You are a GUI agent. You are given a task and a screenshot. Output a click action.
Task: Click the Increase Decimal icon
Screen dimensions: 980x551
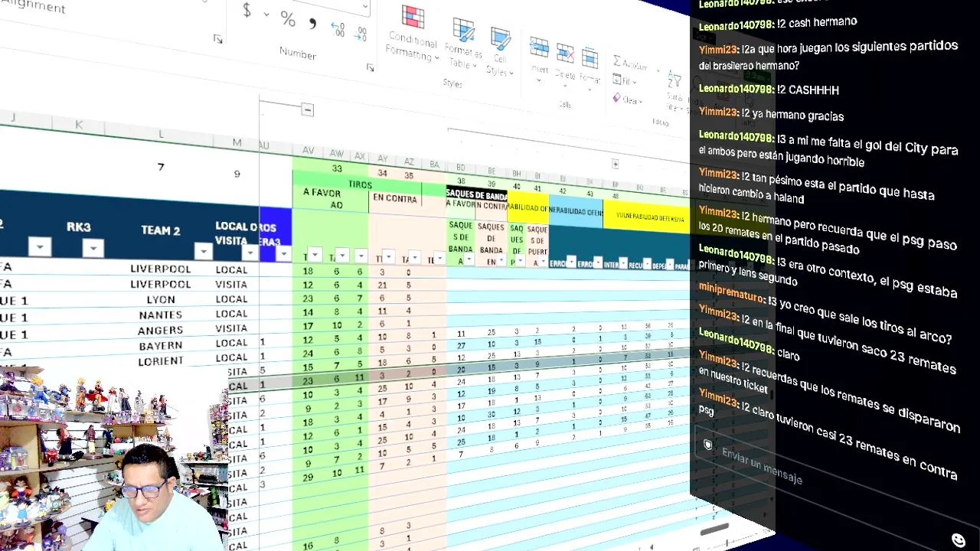(338, 29)
